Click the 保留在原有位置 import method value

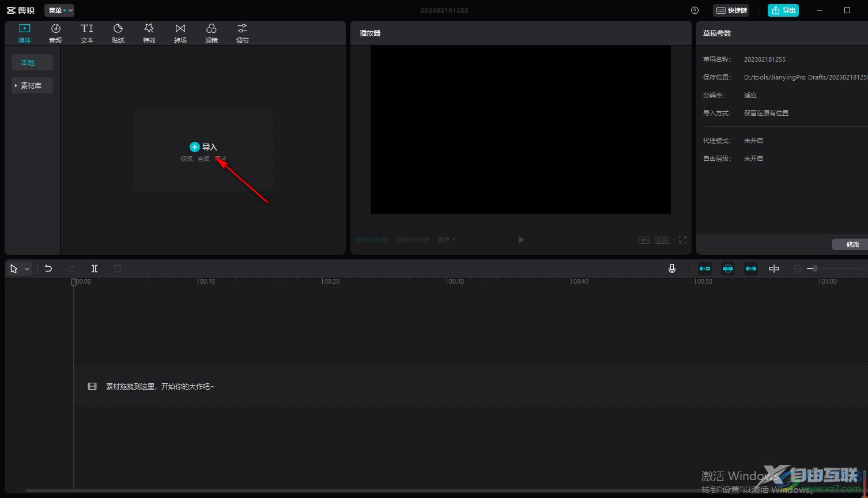click(766, 113)
